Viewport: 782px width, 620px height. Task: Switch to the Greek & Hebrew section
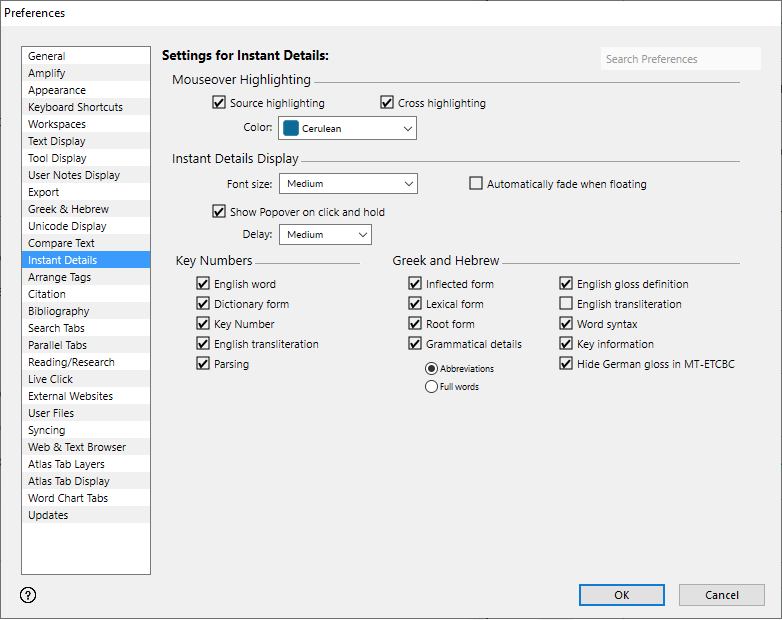[x=68, y=209]
